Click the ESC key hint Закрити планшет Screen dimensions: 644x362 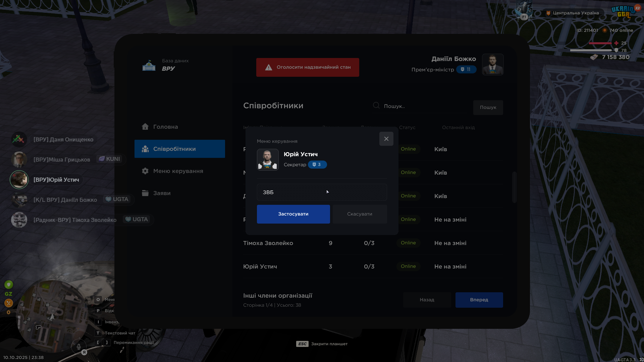coord(322,344)
